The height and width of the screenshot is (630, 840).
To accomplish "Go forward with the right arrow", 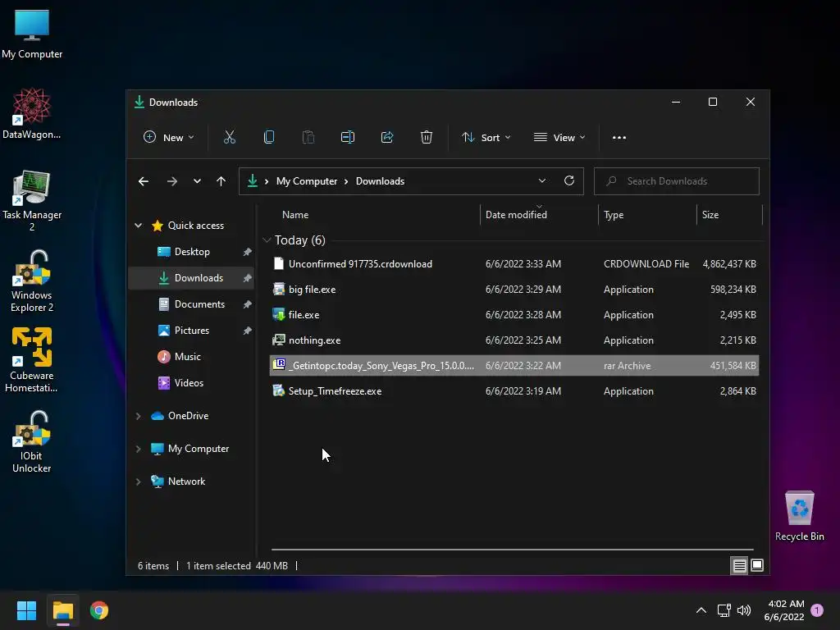I will click(172, 181).
